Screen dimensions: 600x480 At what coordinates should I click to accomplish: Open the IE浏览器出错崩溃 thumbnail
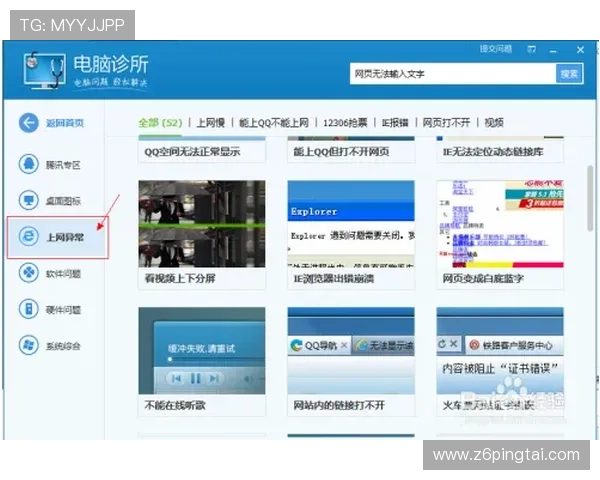pyautogui.click(x=351, y=224)
